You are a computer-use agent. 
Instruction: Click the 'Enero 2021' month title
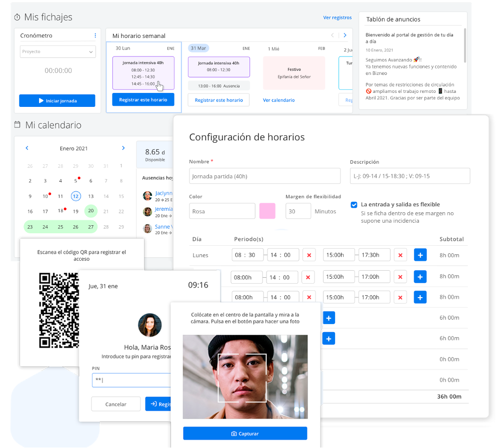[x=73, y=148]
